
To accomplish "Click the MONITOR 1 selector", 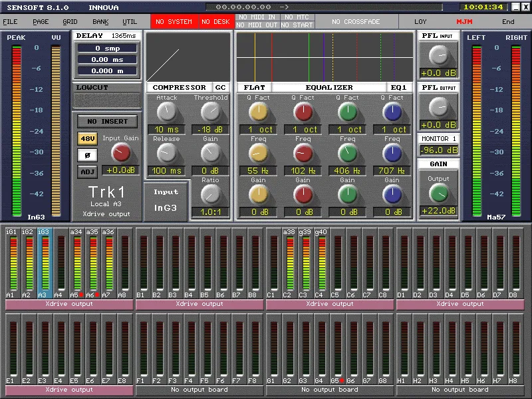I will [439, 138].
